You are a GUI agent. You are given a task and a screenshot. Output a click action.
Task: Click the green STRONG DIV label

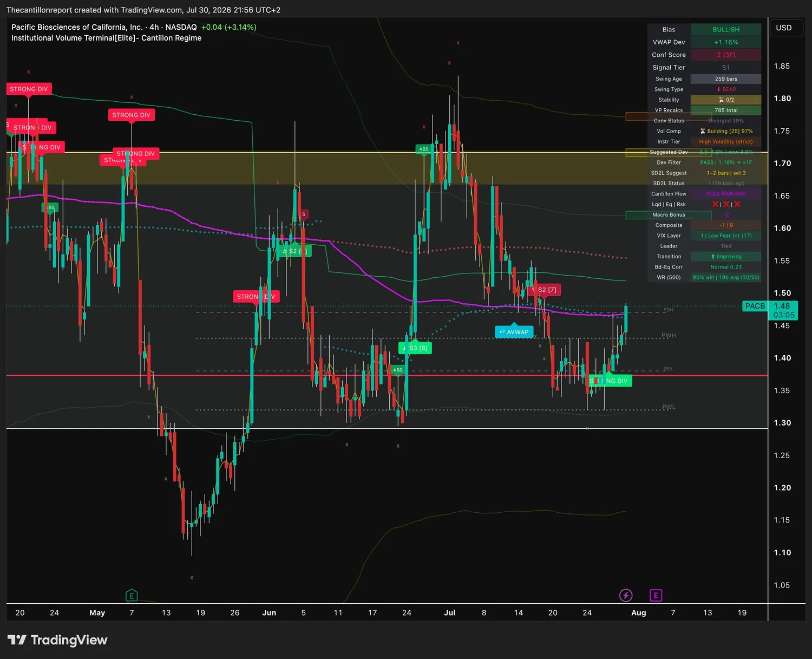[610, 381]
